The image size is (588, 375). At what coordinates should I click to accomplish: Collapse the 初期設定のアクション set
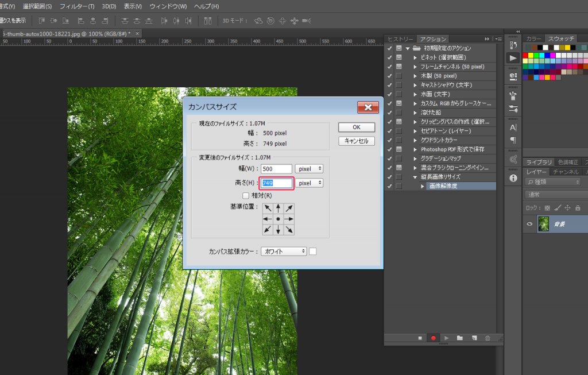408,48
